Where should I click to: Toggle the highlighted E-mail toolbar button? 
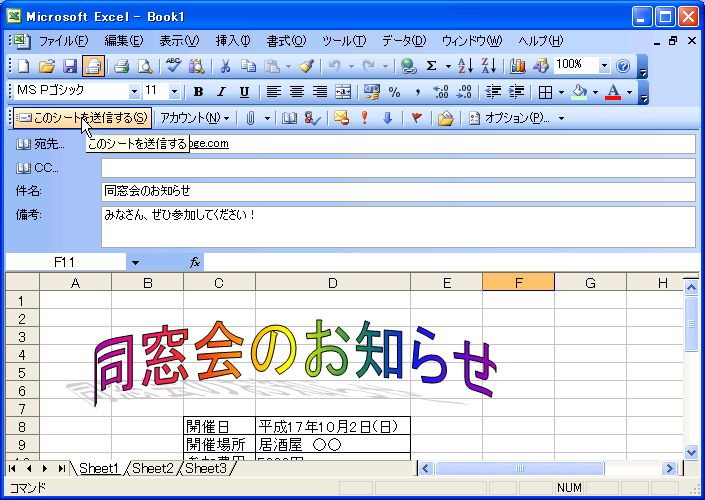point(94,66)
